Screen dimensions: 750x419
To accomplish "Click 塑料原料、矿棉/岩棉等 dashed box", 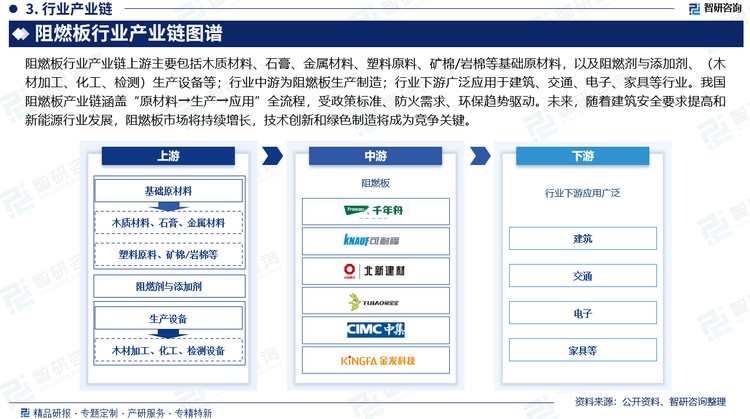I will pos(168,255).
